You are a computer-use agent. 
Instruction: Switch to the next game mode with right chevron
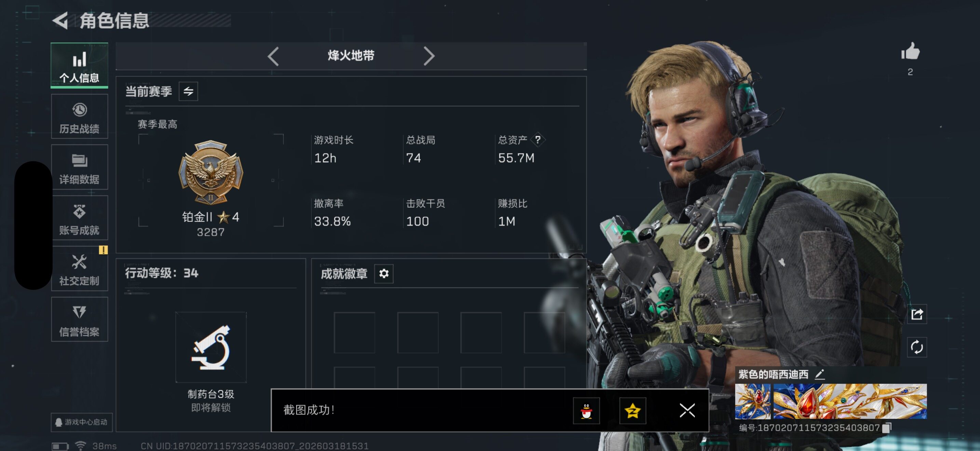tap(429, 56)
